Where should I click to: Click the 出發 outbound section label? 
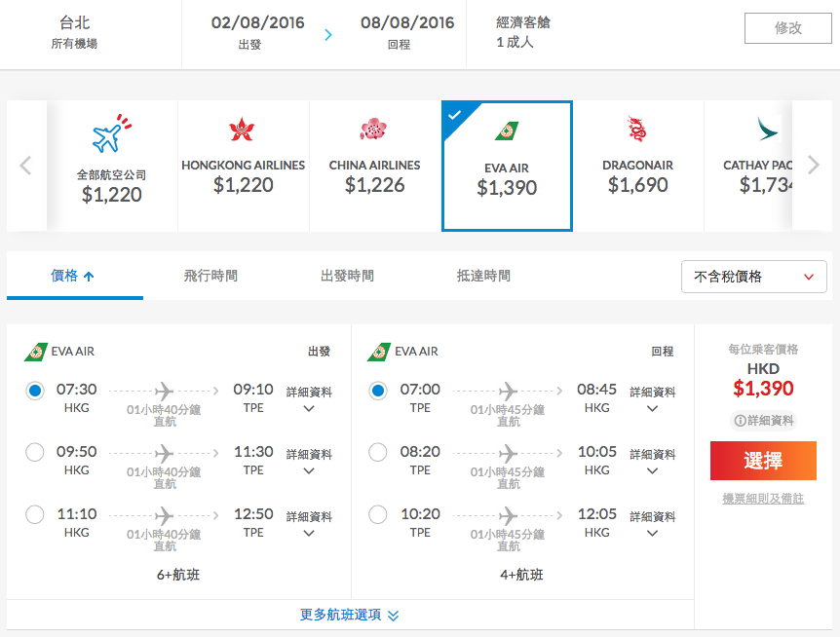[319, 352]
